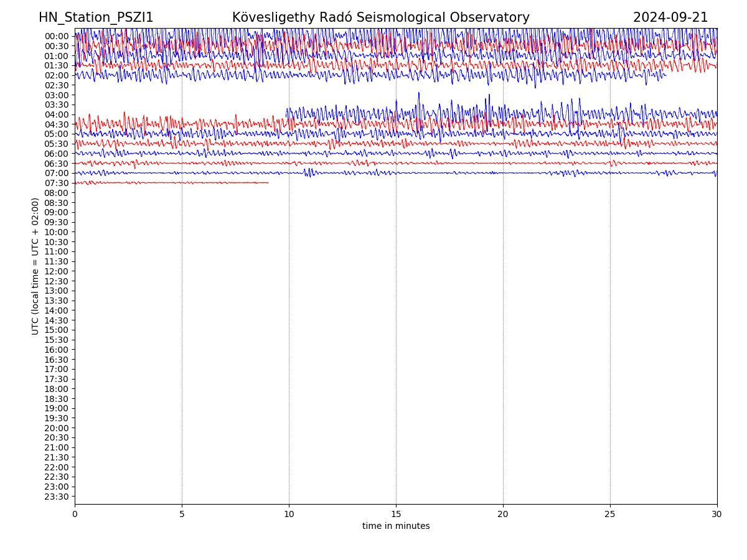Select the 15 tick on the minutes axis
Image resolution: width=747 pixels, height=560 pixels.
click(x=396, y=515)
